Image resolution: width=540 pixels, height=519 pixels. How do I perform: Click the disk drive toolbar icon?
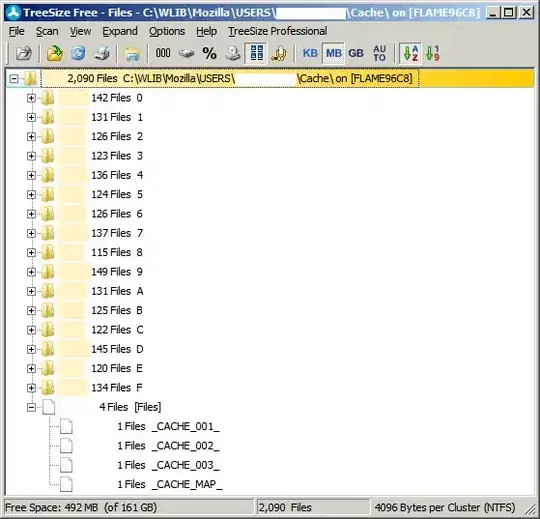click(x=233, y=53)
